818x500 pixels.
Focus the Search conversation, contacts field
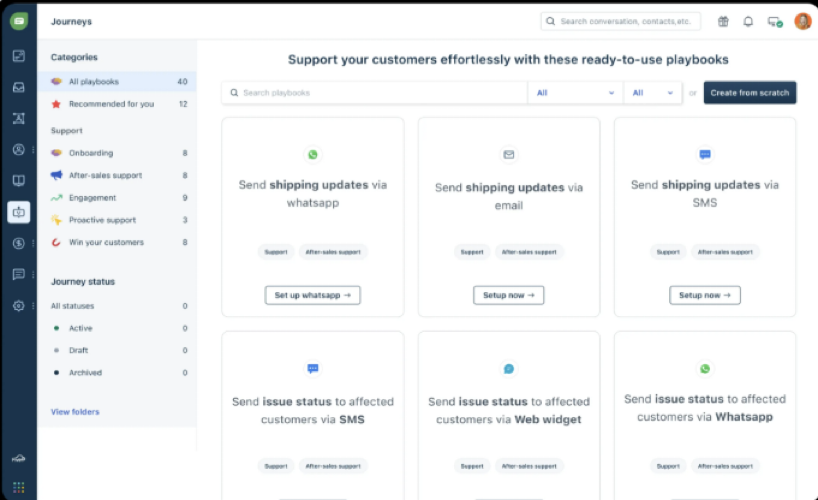(x=621, y=21)
